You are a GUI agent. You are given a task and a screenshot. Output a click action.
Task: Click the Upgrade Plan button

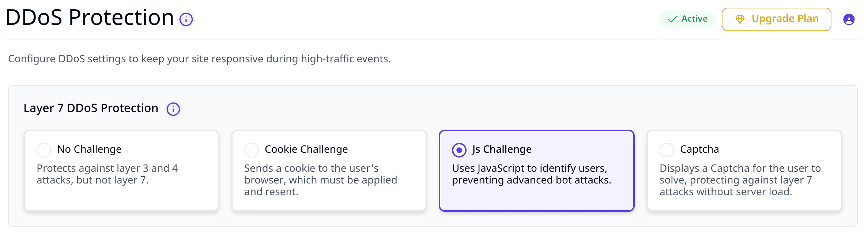click(x=776, y=19)
